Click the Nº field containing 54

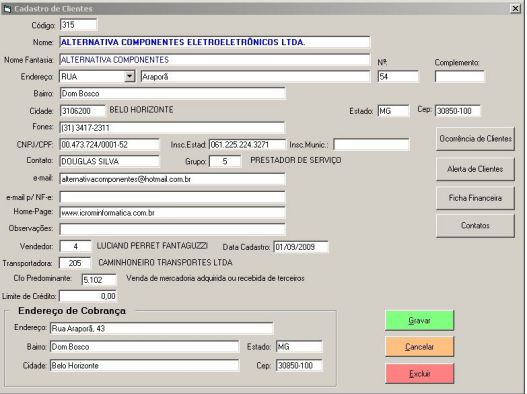coord(398,77)
